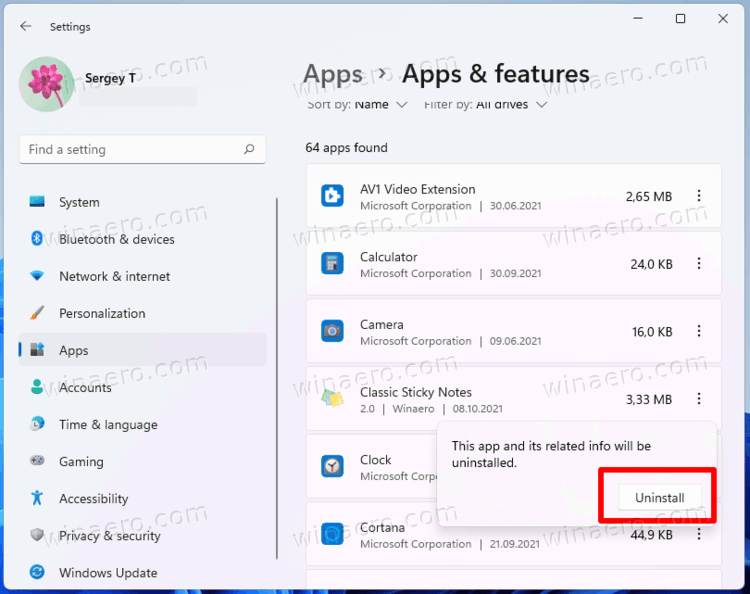Click the sidebar vertical scrollbar
This screenshot has width=750, height=594.
point(277,378)
